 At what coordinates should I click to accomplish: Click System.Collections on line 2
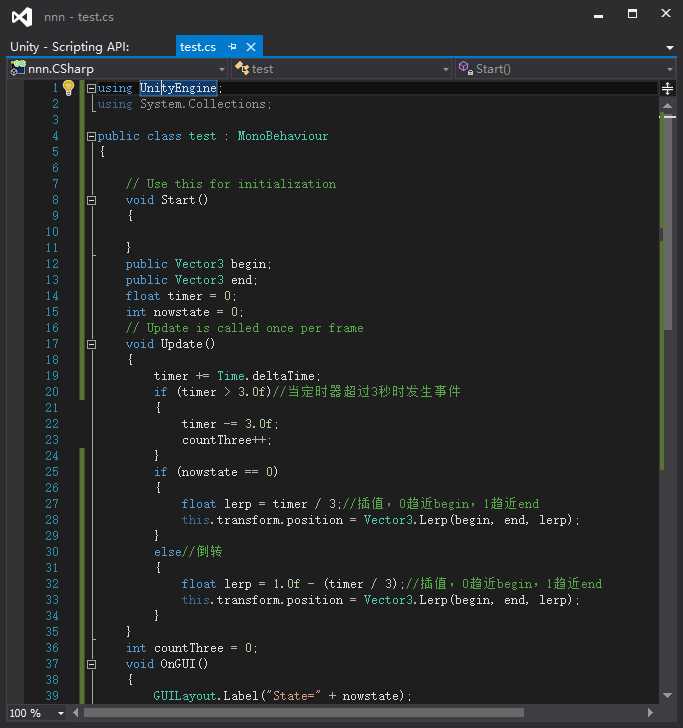[203, 104]
